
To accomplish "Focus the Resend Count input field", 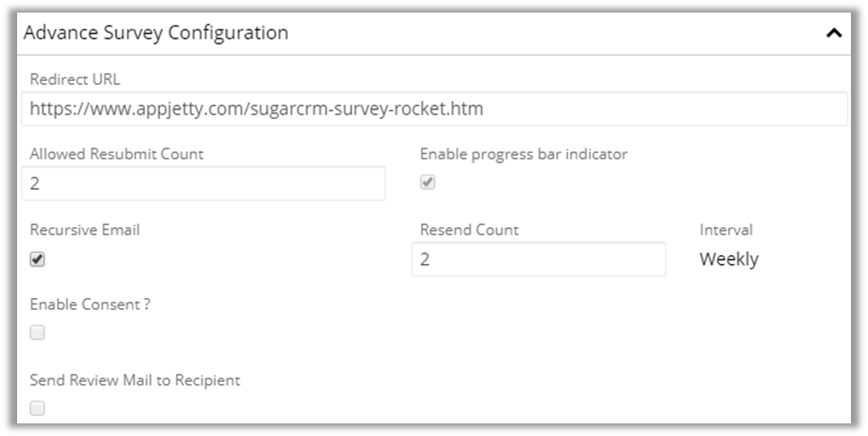I will [x=538, y=259].
